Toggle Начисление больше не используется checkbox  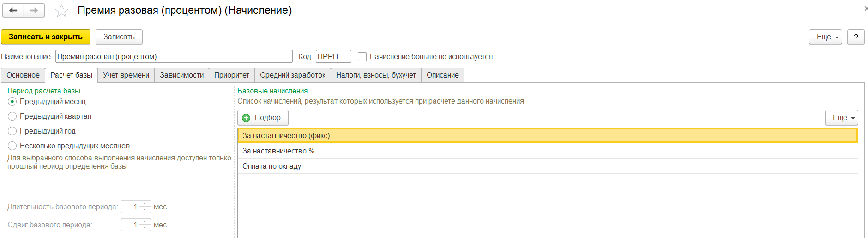click(x=362, y=57)
